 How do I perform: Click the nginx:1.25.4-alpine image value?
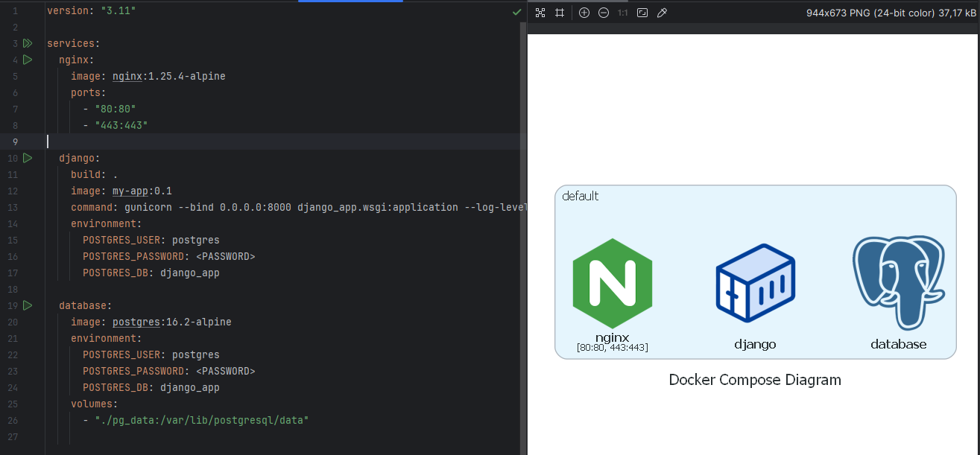click(169, 76)
